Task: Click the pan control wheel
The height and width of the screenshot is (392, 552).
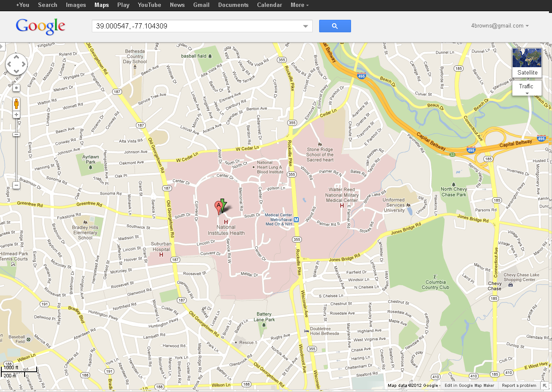Action: pos(16,65)
